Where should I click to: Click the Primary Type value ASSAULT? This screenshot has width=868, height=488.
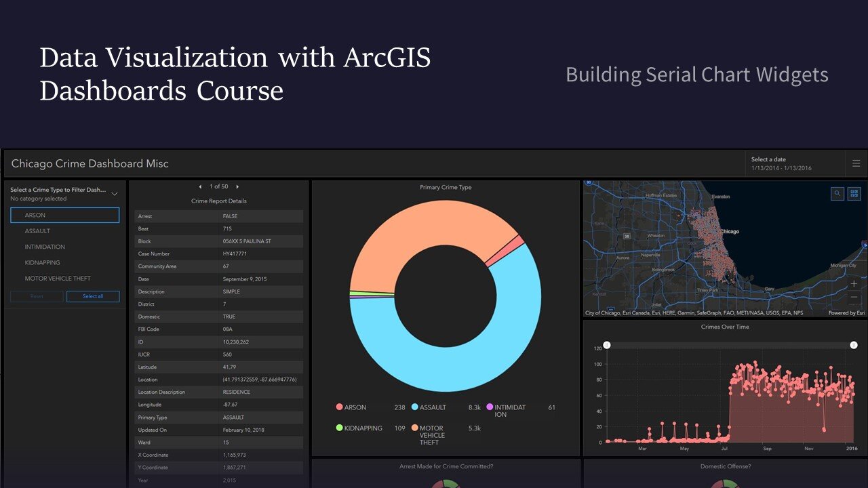(x=234, y=418)
